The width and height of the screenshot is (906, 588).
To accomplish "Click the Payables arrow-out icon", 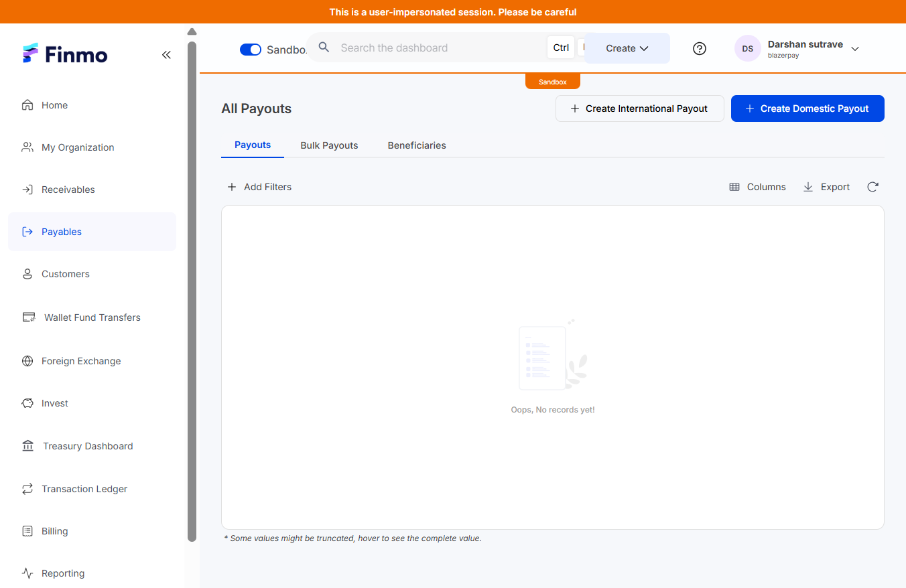I will [27, 232].
